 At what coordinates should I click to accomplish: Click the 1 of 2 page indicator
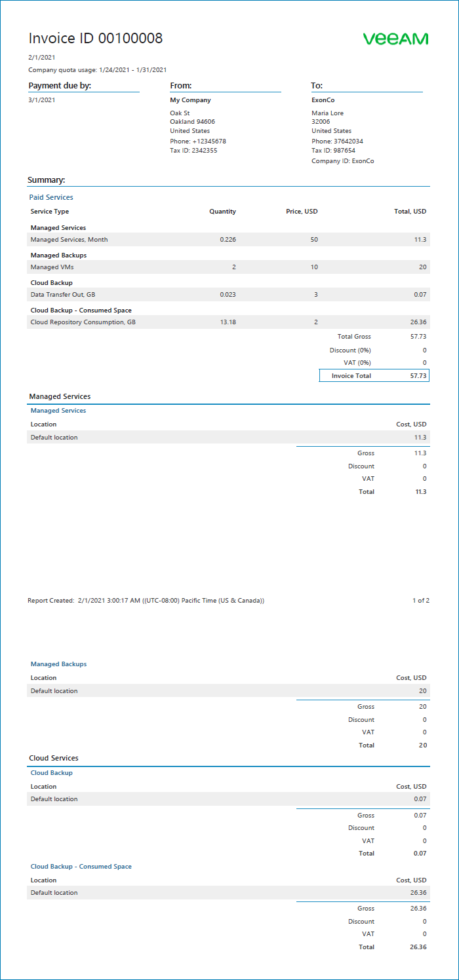click(x=420, y=600)
